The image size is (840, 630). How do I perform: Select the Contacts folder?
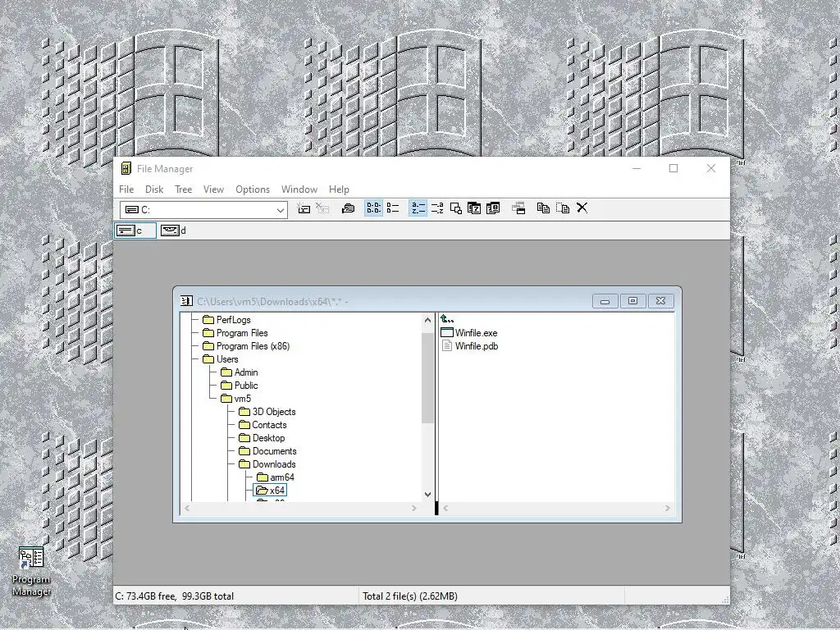click(x=262, y=425)
